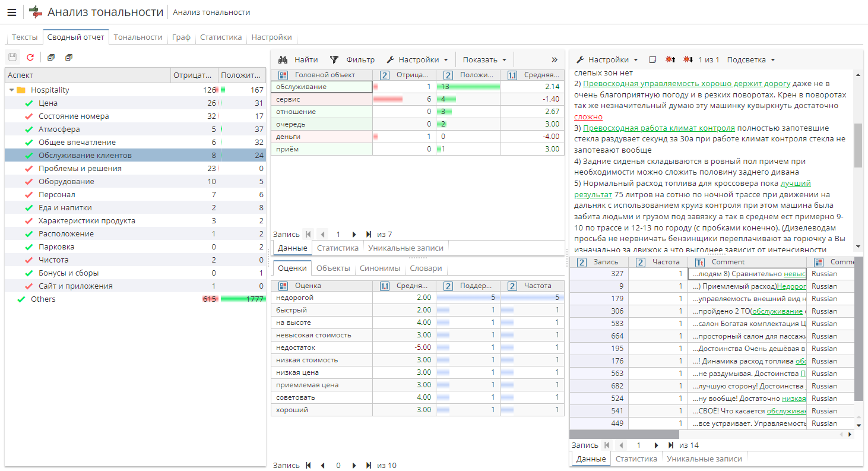Open Уникальные записи tab under objects table
This screenshot has height=471, width=868.
[406, 248]
